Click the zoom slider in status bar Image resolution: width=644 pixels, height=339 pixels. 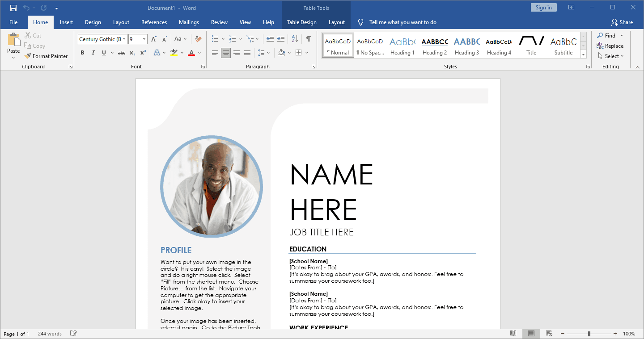click(589, 334)
